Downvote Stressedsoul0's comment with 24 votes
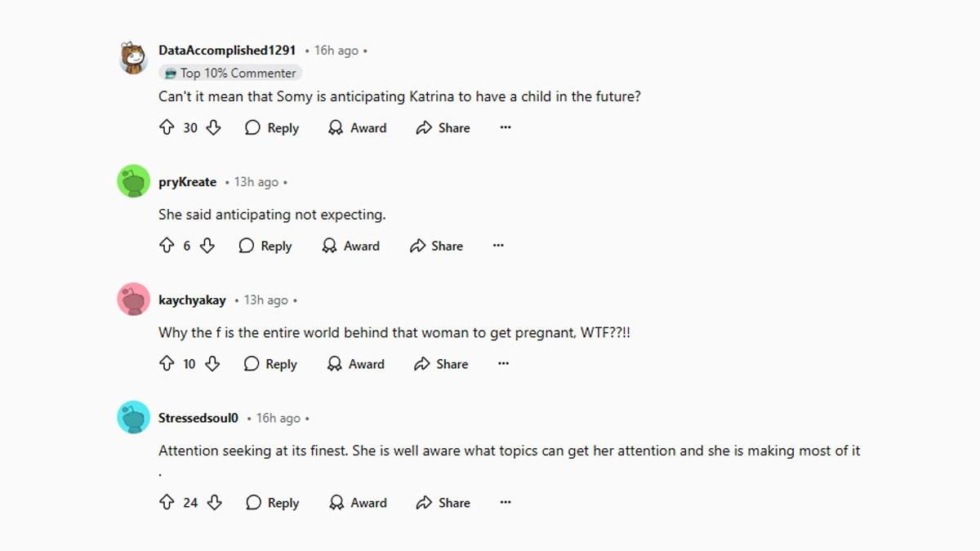The height and width of the screenshot is (551, 980). point(214,503)
